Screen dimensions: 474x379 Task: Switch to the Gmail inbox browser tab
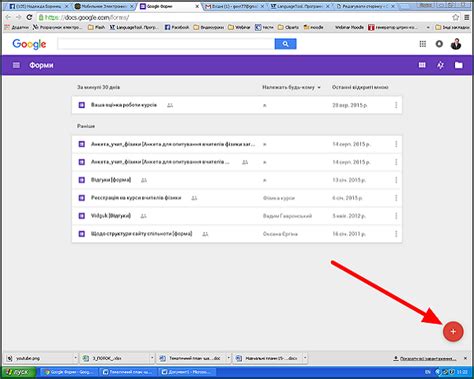(x=233, y=6)
